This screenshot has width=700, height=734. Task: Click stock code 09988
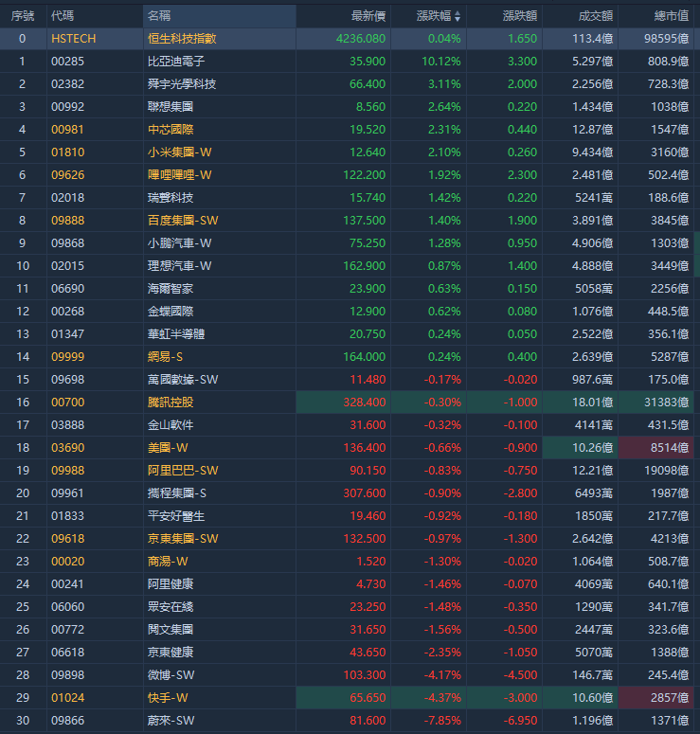67,471
